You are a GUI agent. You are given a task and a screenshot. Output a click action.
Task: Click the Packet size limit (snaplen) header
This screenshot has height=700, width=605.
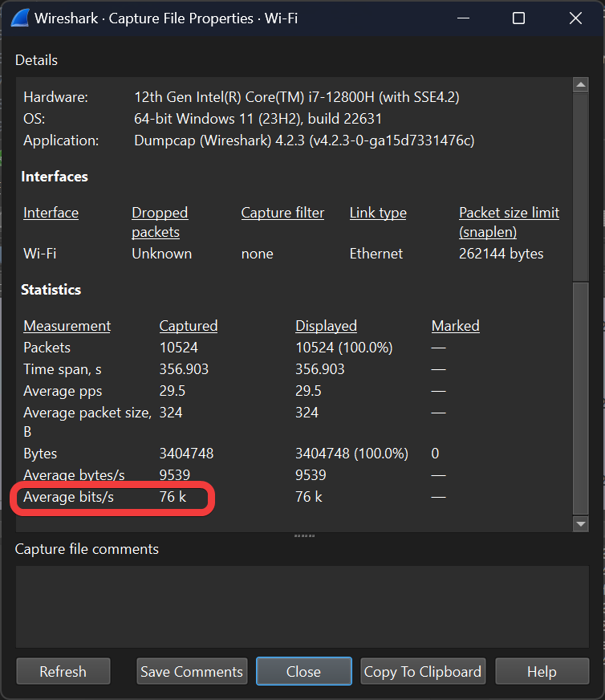click(x=509, y=222)
